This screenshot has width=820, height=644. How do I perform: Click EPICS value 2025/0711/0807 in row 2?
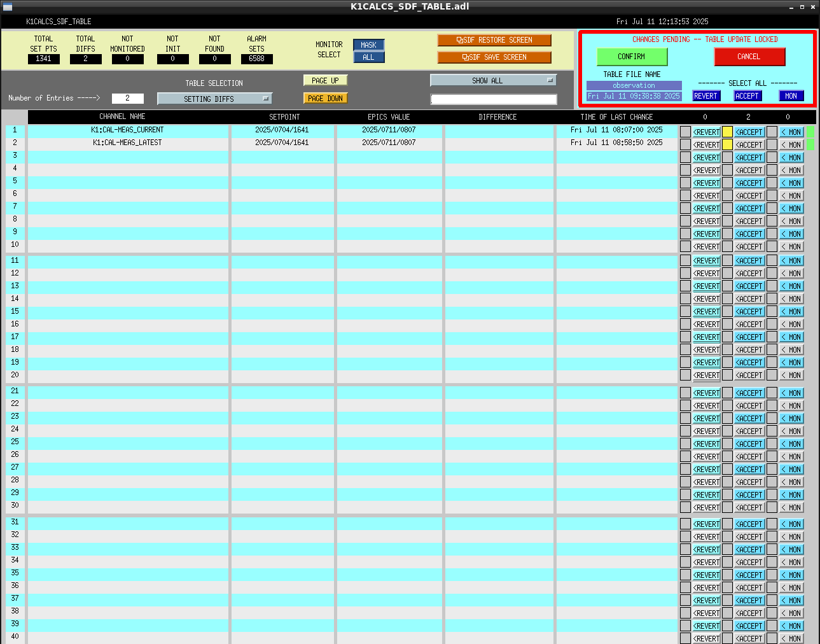click(389, 143)
